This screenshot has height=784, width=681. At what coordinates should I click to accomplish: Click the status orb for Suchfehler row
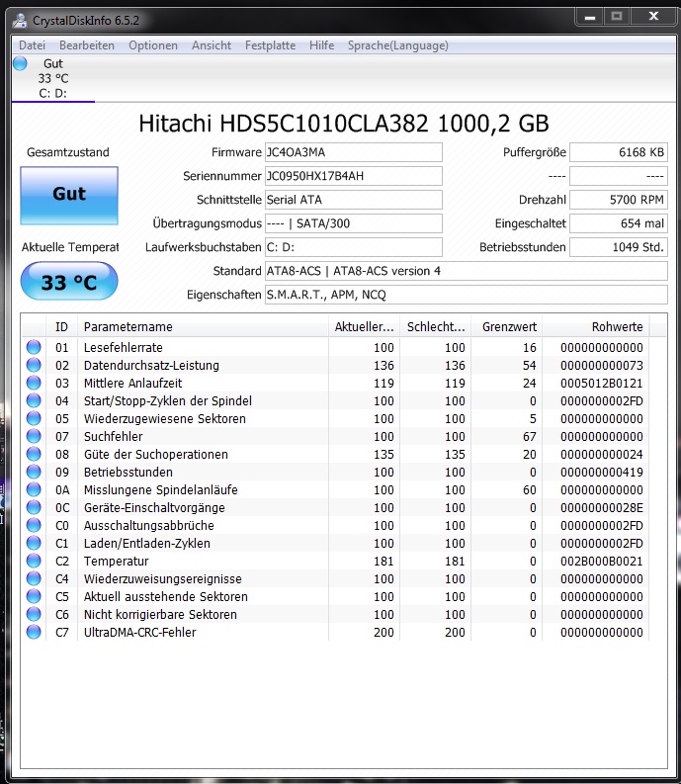pyautogui.click(x=34, y=436)
